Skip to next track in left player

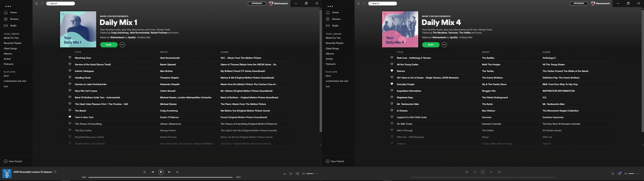pos(169,172)
